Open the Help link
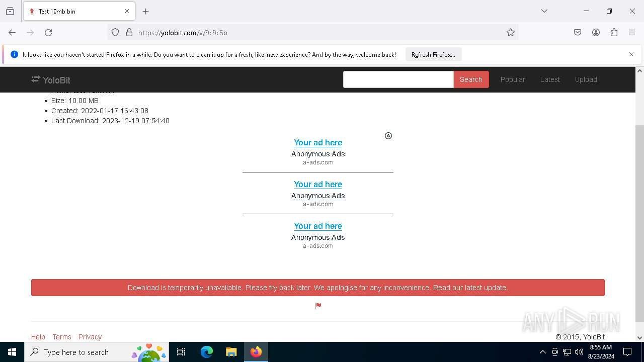Image resolution: width=644 pixels, height=362 pixels. [38, 337]
